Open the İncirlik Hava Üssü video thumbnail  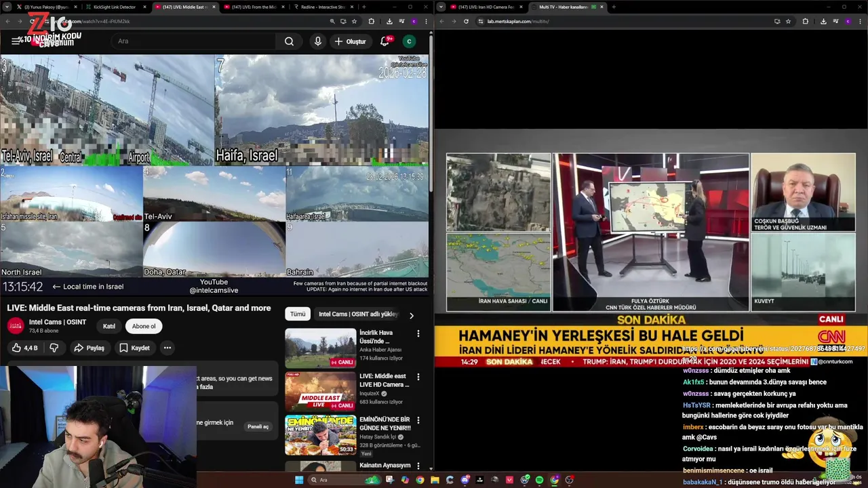320,348
